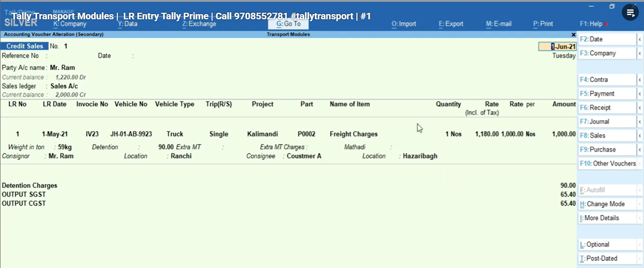Click trip cell Single

[219, 134]
